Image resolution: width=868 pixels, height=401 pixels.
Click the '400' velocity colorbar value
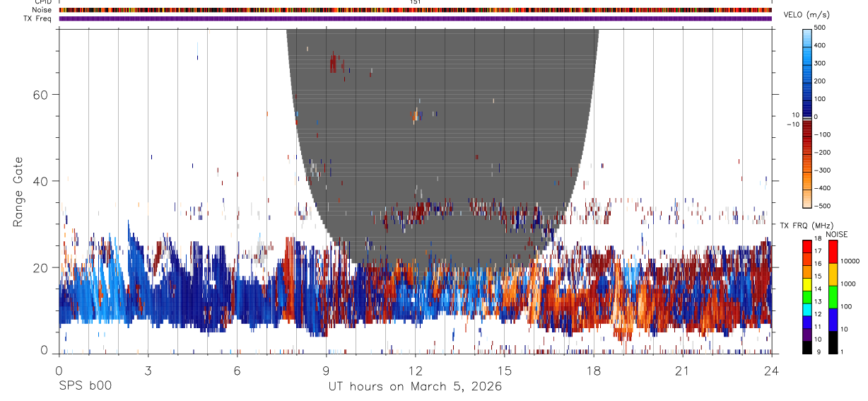click(x=820, y=45)
